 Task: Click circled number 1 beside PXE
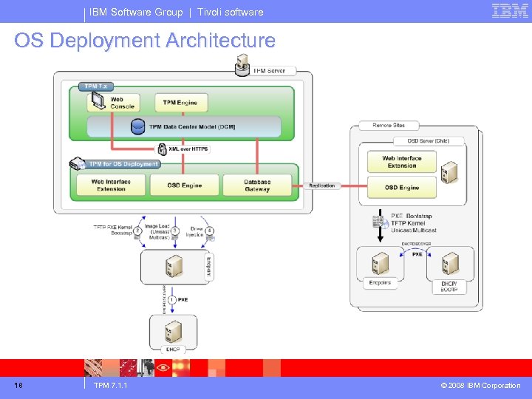point(172,300)
